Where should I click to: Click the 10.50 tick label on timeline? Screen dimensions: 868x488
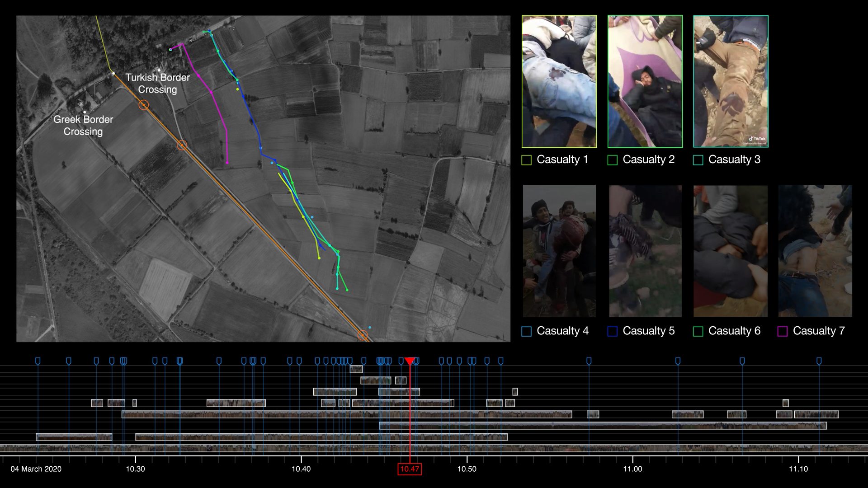[x=467, y=469]
